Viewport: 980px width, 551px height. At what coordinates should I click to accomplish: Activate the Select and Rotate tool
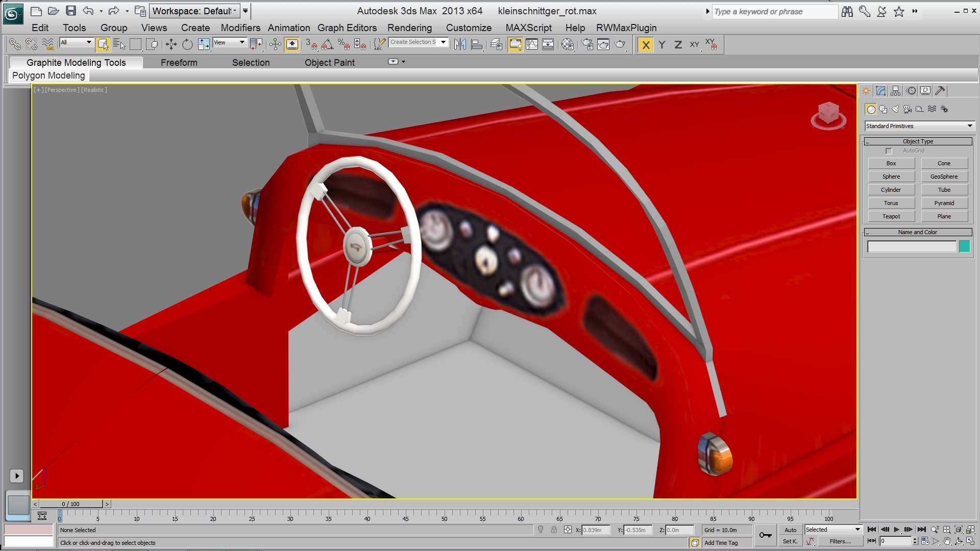click(x=187, y=45)
